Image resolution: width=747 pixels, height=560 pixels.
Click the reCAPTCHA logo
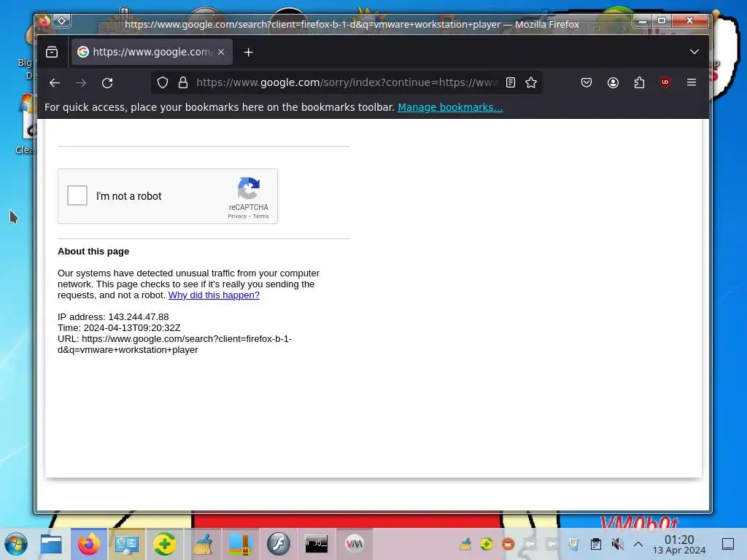249,189
